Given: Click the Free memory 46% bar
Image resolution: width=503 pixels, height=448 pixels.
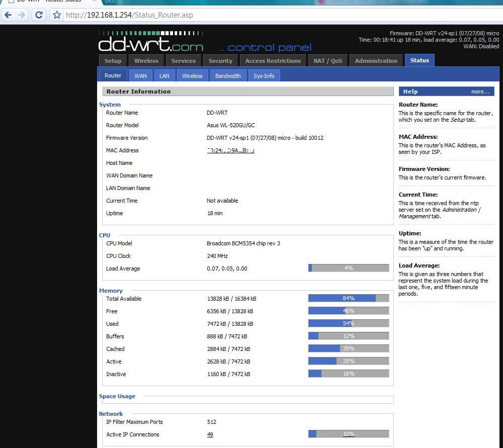Looking at the screenshot, I should 349,311.
